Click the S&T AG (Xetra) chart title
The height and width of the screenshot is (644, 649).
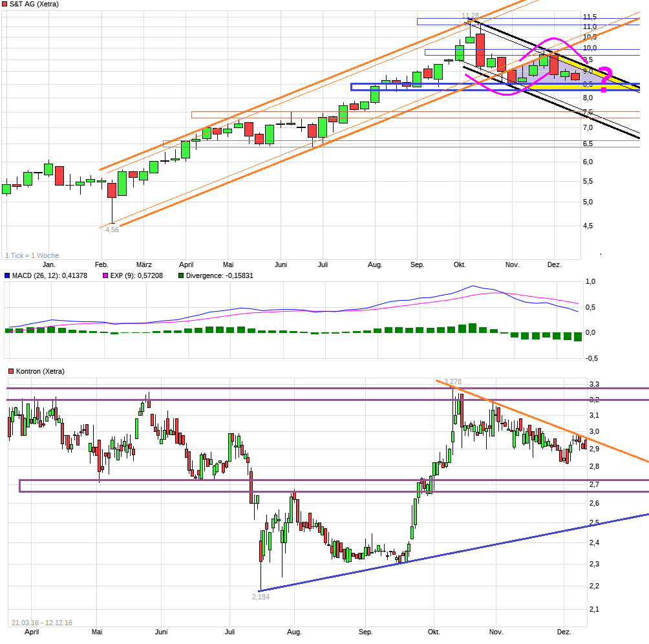(34, 4)
